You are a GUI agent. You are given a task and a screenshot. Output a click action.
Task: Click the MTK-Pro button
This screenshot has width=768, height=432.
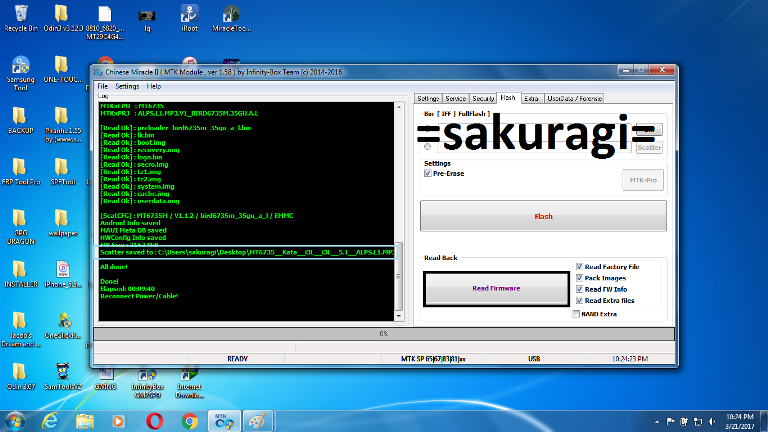point(643,180)
